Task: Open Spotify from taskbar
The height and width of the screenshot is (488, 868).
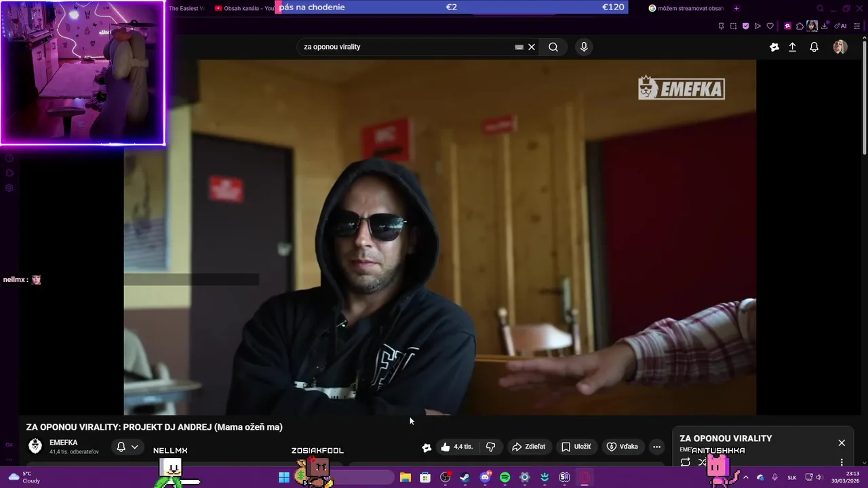Action: 505,477
